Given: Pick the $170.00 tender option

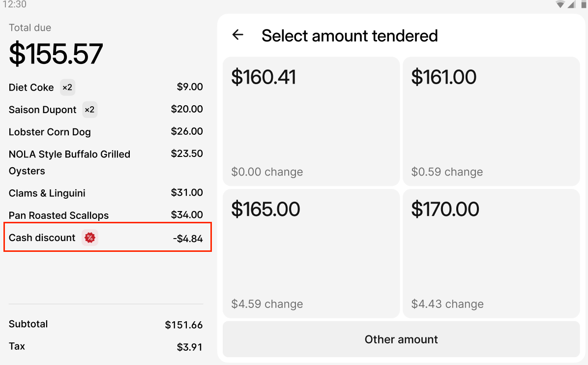Looking at the screenshot, I should (491, 254).
